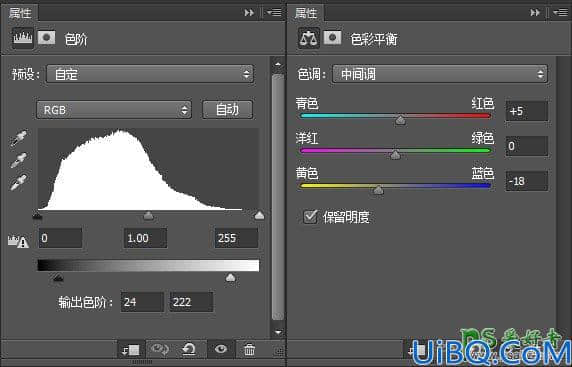Click the Levels histogram adjustment icon
Image resolution: width=572 pixels, height=367 pixels.
(x=23, y=38)
